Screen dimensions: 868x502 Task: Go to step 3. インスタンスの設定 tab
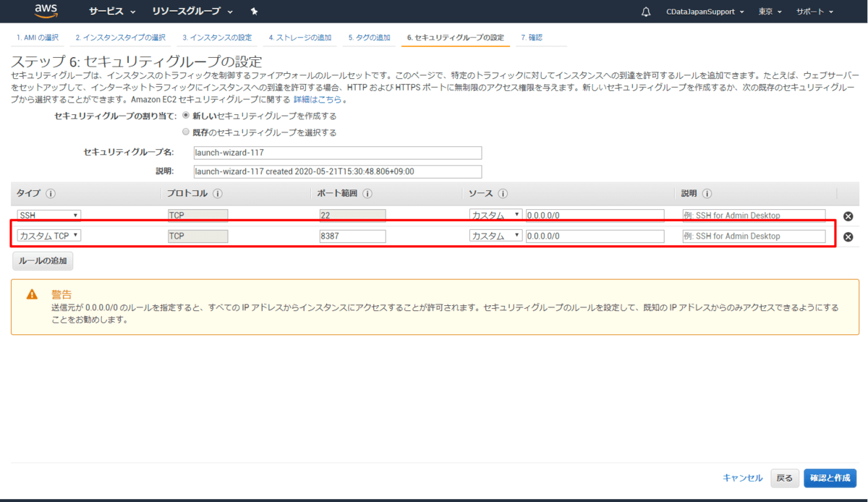(217, 37)
